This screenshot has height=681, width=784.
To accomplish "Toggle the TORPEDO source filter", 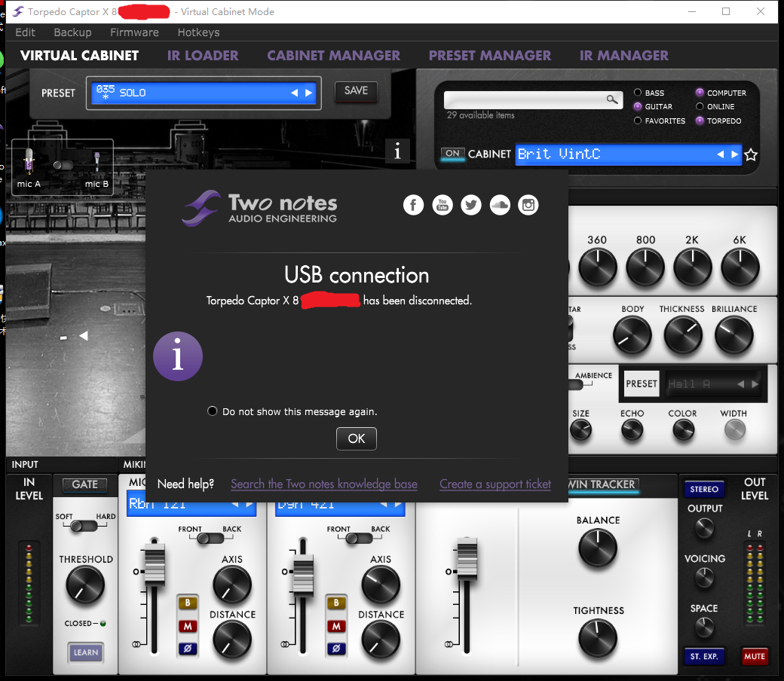I will 700,121.
